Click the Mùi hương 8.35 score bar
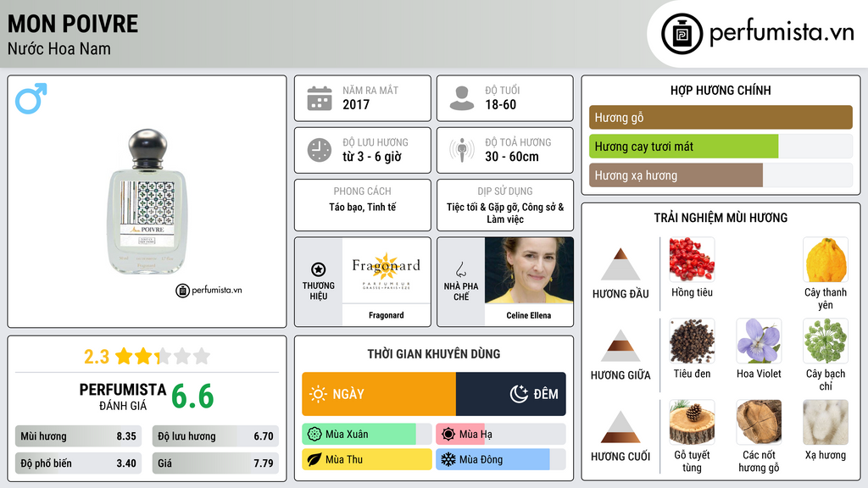 (x=78, y=436)
